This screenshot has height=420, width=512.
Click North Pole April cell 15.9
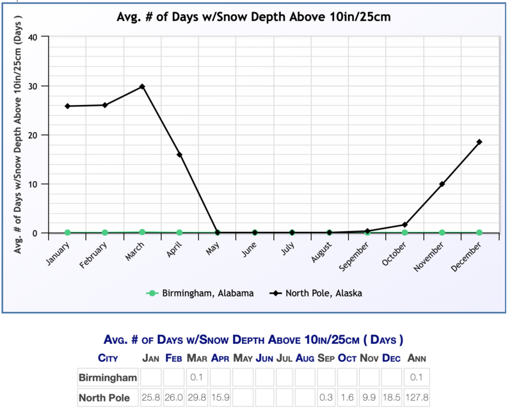220,398
